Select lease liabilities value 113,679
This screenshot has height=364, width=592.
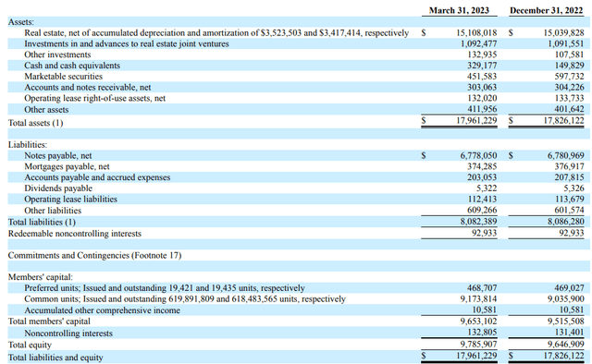(x=570, y=200)
